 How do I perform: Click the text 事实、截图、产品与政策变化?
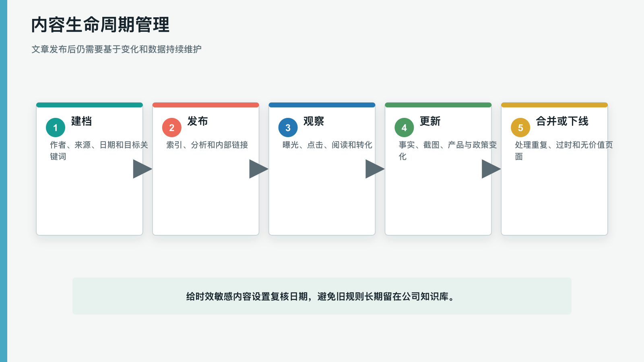click(448, 150)
